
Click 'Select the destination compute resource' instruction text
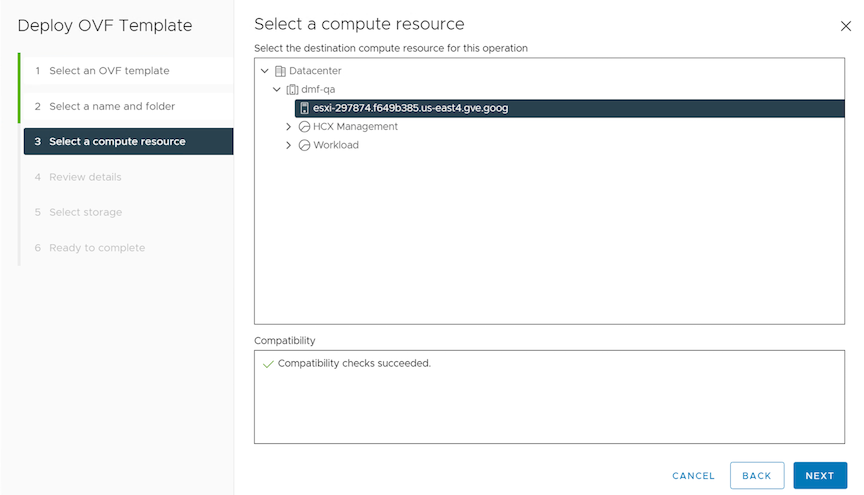click(x=391, y=48)
